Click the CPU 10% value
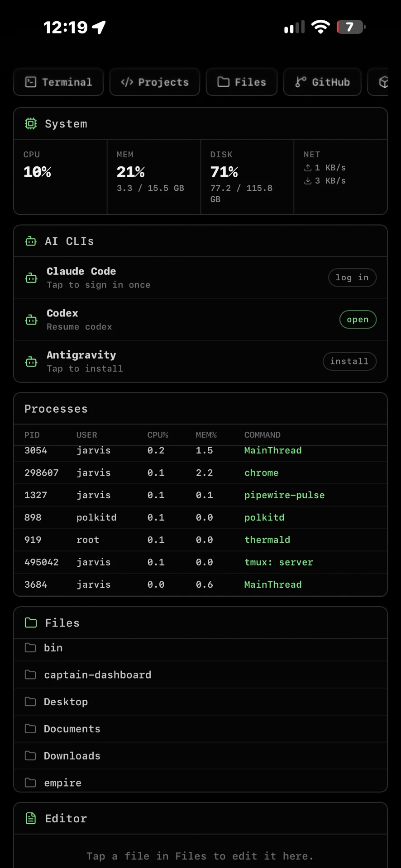The height and width of the screenshot is (868, 401). point(38,172)
